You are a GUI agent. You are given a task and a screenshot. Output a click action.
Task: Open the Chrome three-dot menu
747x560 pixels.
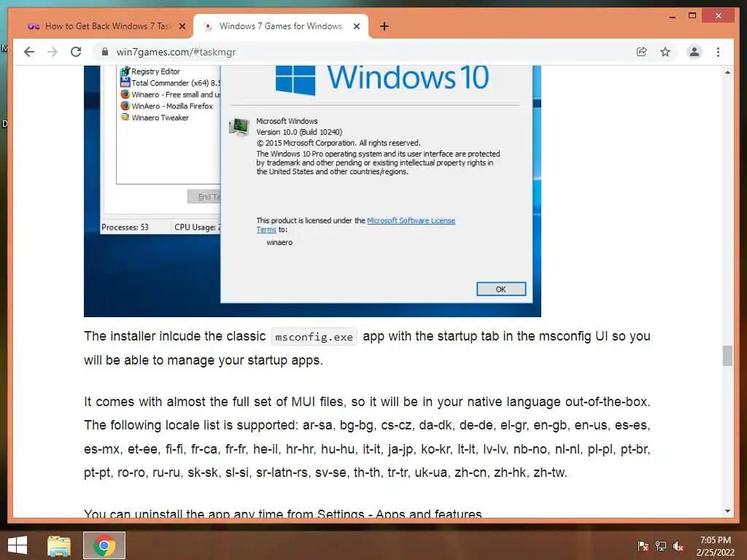pyautogui.click(x=718, y=52)
